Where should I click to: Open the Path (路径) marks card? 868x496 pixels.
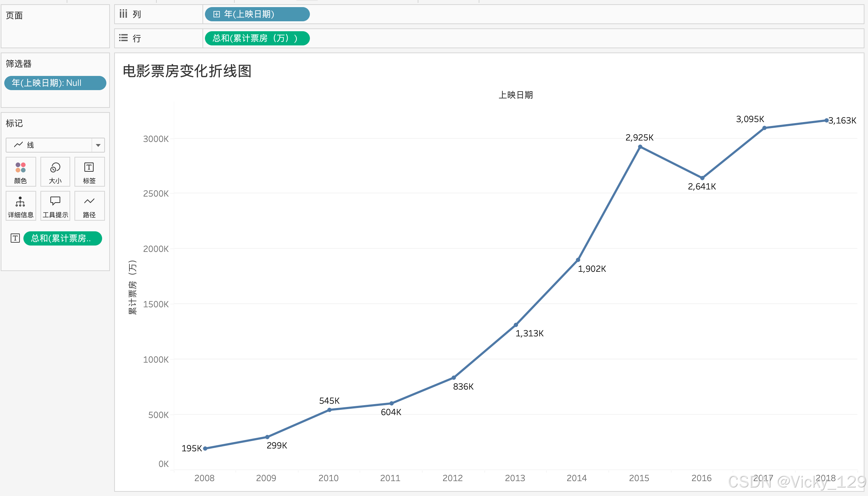89,206
